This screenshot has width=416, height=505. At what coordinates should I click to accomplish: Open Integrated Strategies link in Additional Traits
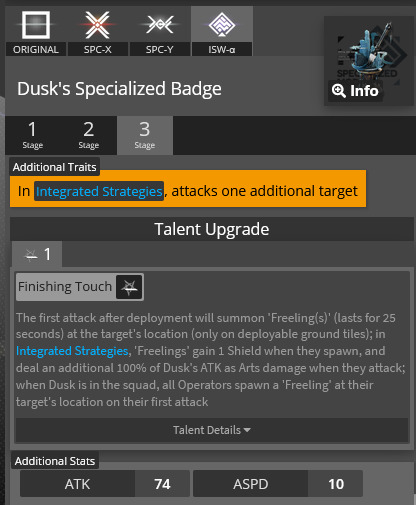[x=99, y=191]
